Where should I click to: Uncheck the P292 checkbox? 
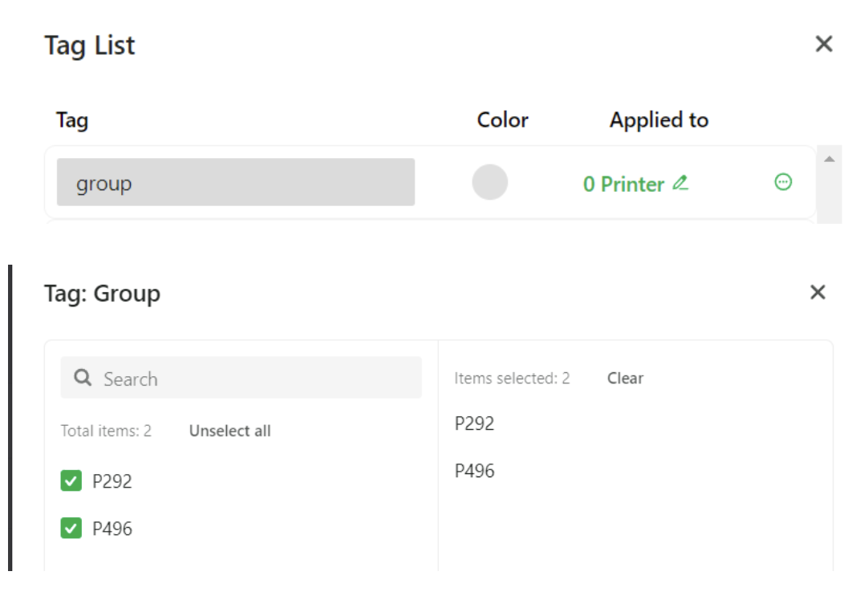pyautogui.click(x=71, y=480)
